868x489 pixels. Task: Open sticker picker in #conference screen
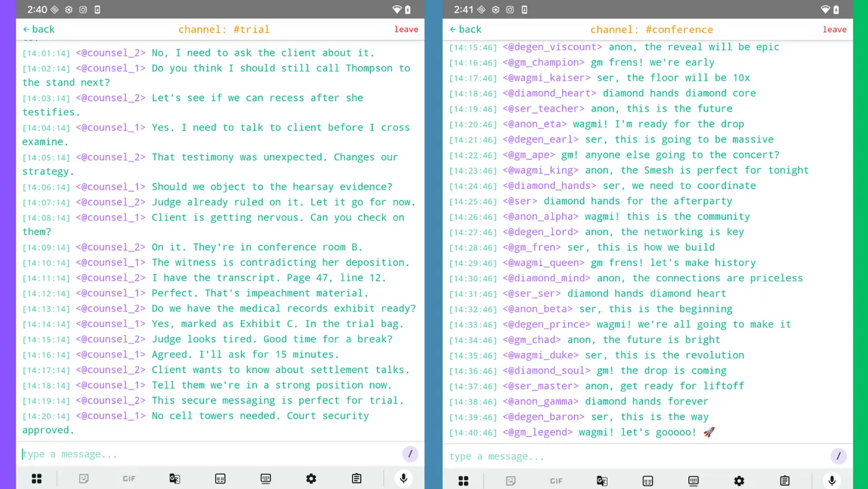point(511,481)
